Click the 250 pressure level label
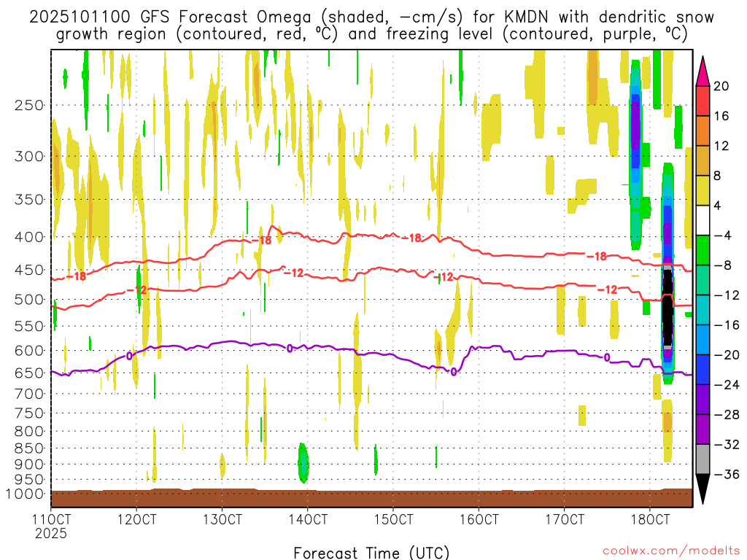Image resolution: width=747 pixels, height=560 pixels. pos(29,105)
